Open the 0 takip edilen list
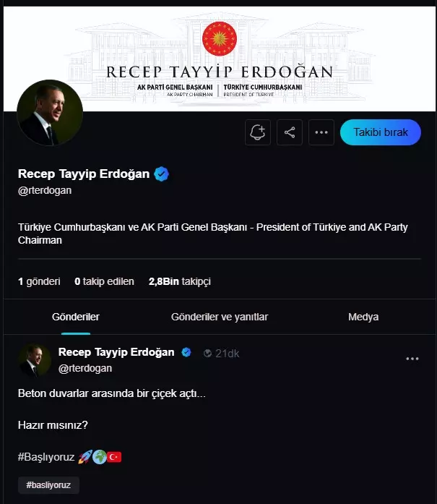 pyautogui.click(x=104, y=281)
